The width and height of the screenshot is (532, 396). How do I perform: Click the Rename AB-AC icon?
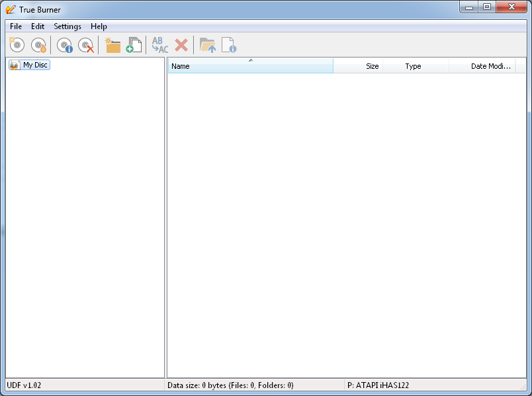tap(160, 45)
